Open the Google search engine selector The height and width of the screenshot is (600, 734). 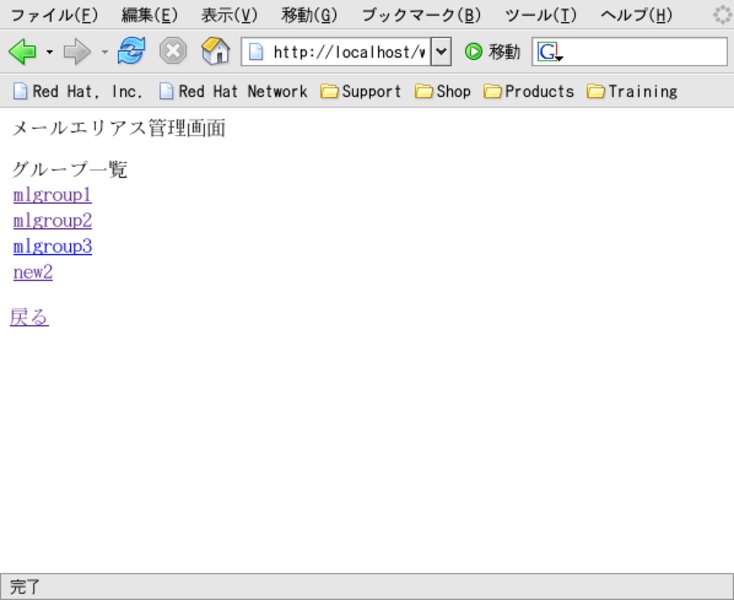coord(550,52)
